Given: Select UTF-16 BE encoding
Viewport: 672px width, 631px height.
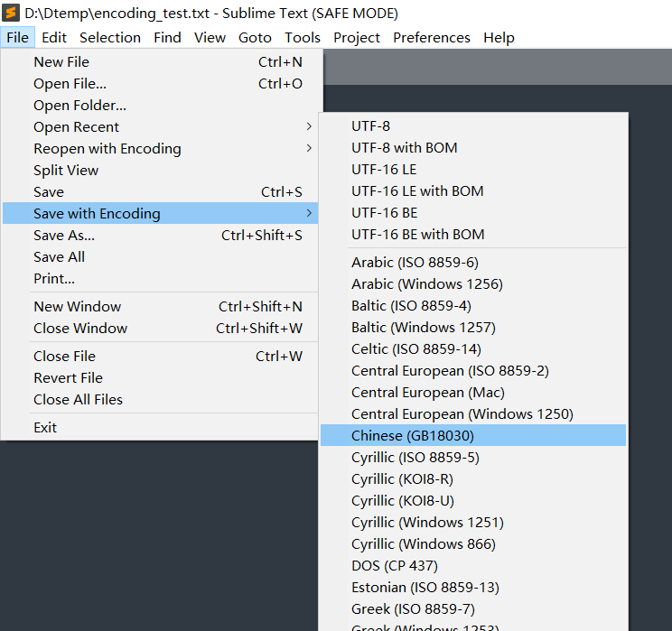Looking at the screenshot, I should tap(473, 213).
